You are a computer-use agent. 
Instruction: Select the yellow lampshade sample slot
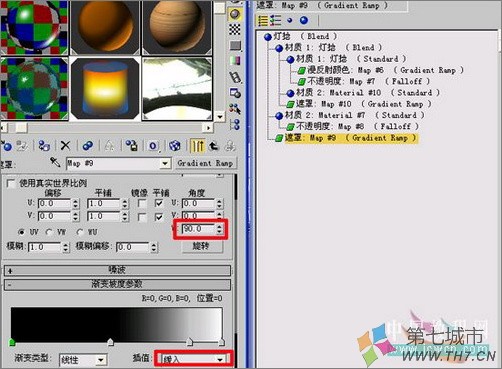(105, 88)
